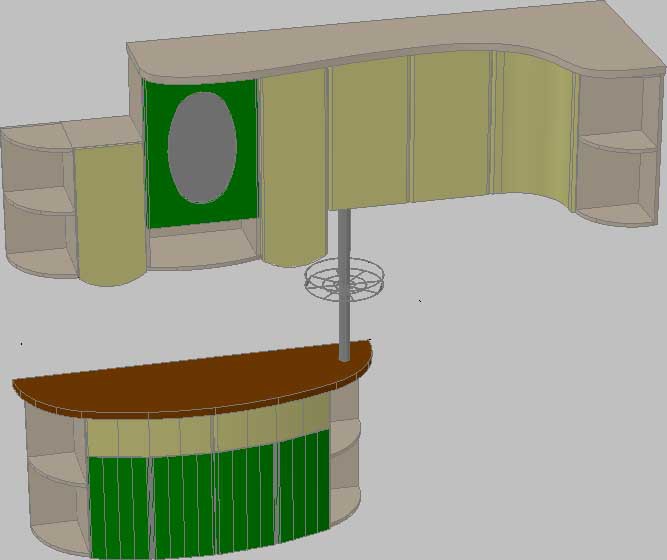Image resolution: width=667 pixels, height=560 pixels.
Task: Click the wire basket rack on the pole
Action: (345, 280)
